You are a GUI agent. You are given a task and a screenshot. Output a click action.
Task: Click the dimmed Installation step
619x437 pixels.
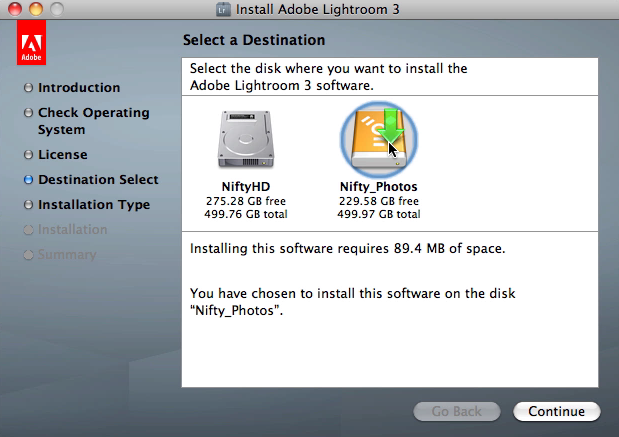(x=73, y=229)
